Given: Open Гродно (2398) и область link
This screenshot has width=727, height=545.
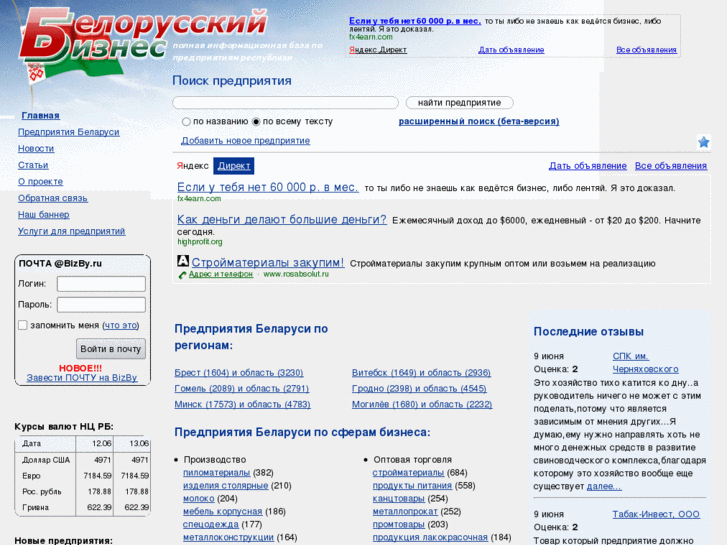Looking at the screenshot, I should [419, 389].
